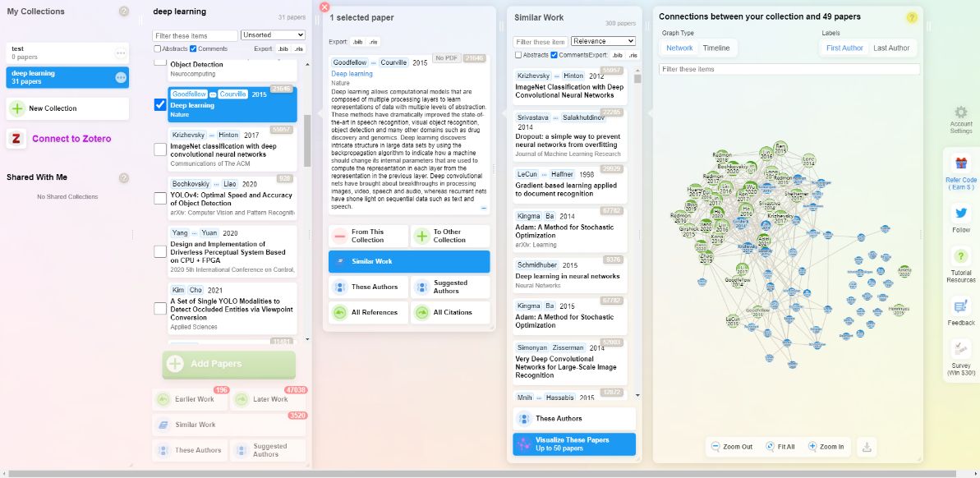Open Account Settings gear icon
This screenshot has height=478, width=980.
tap(960, 113)
